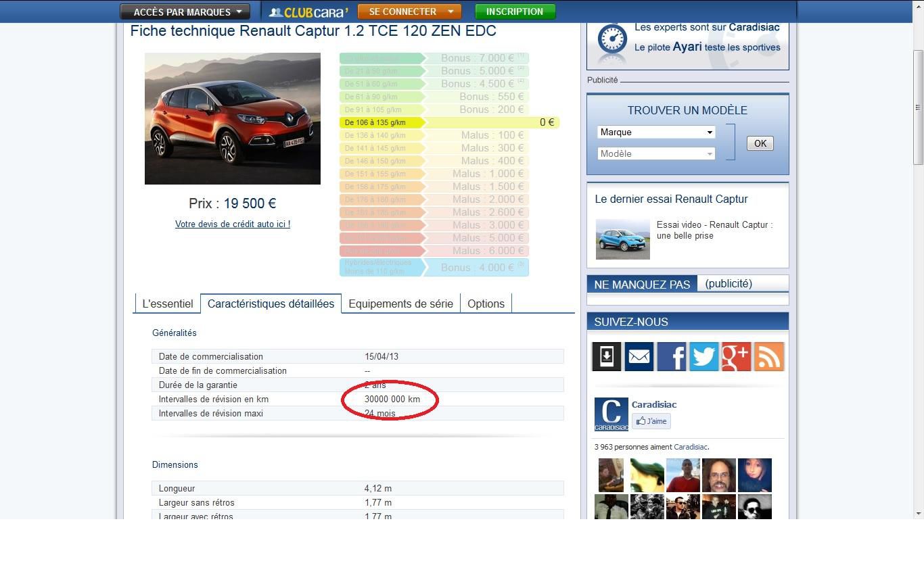Open the Google Plus icon
The image size is (924, 578).
point(737,356)
